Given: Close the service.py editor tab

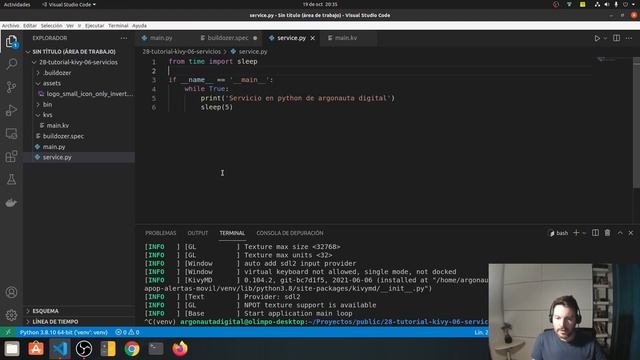Looking at the screenshot, I should coord(313,38).
